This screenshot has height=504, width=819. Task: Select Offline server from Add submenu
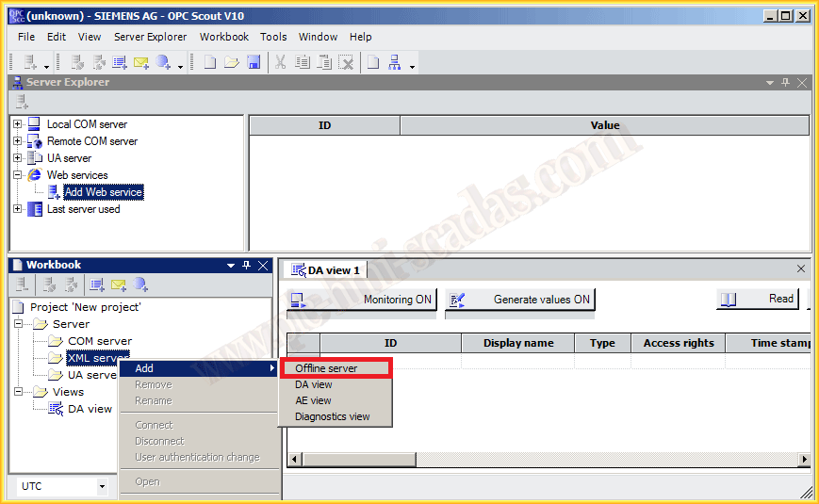click(x=326, y=368)
